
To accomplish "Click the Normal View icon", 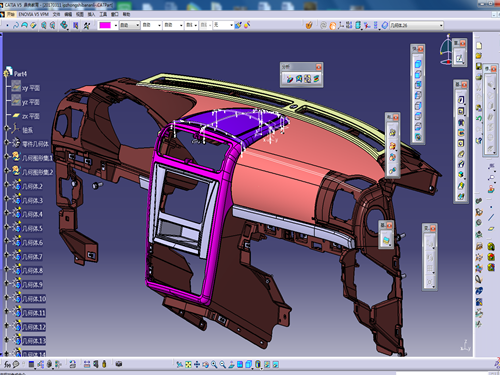I will click(x=231, y=365).
